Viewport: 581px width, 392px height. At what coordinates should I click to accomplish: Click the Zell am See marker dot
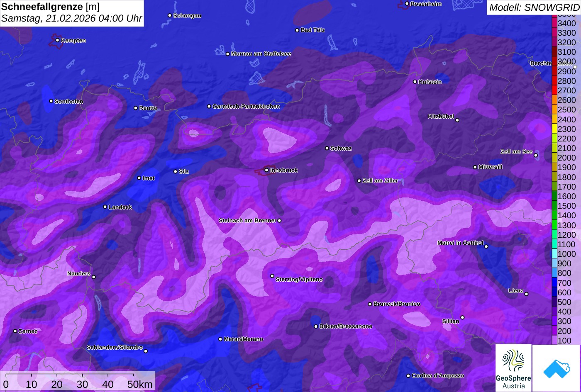tap(536, 156)
